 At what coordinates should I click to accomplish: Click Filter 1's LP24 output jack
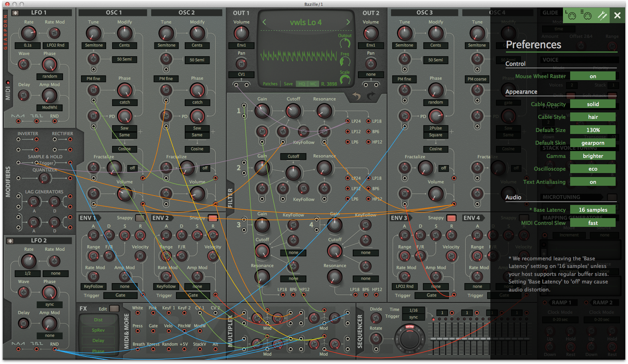348,121
